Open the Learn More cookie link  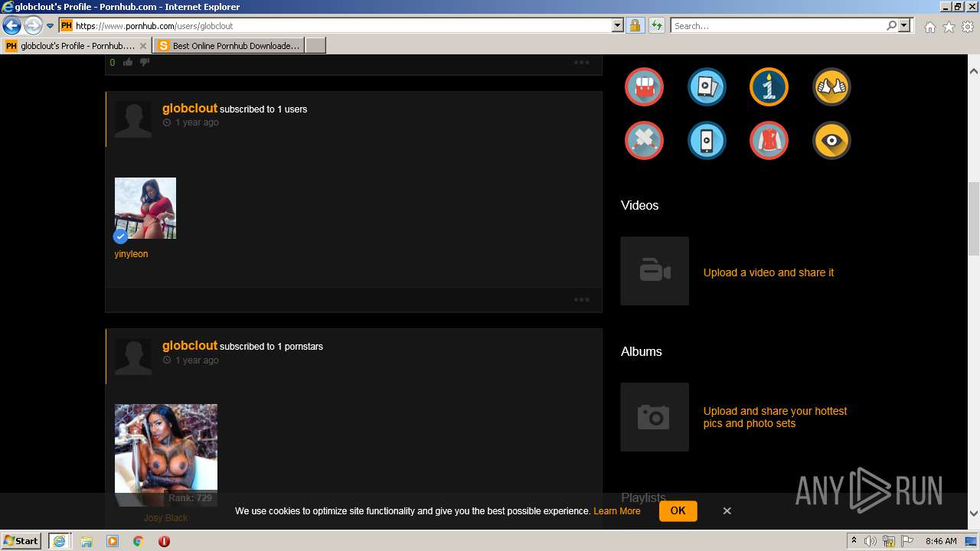tap(617, 511)
